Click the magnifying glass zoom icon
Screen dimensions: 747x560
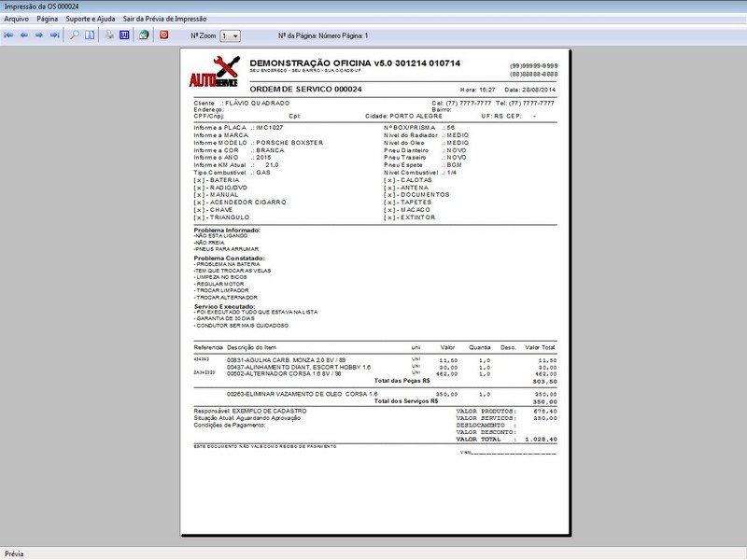click(x=75, y=35)
